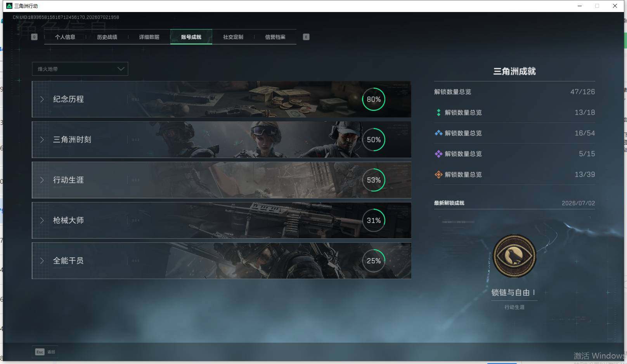Click the 25% progress ring
The image size is (627, 364).
tap(374, 260)
